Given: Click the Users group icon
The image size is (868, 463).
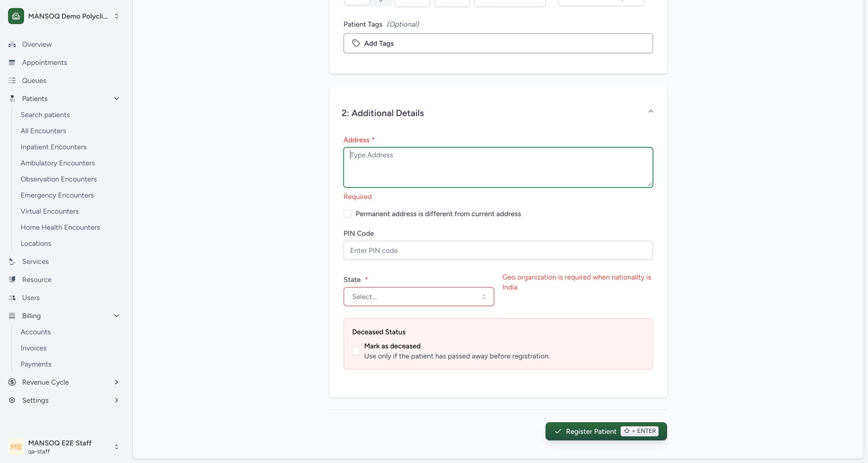Looking at the screenshot, I should coord(12,298).
